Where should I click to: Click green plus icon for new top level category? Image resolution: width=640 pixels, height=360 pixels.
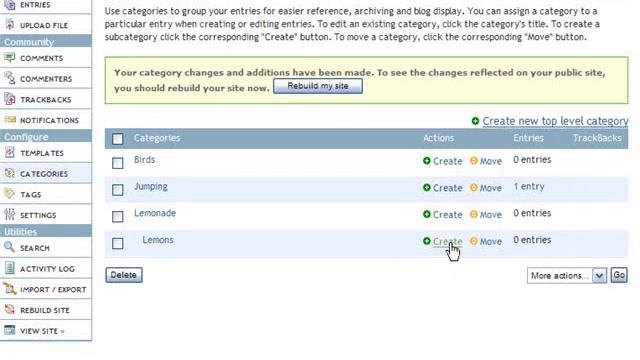[x=475, y=121]
